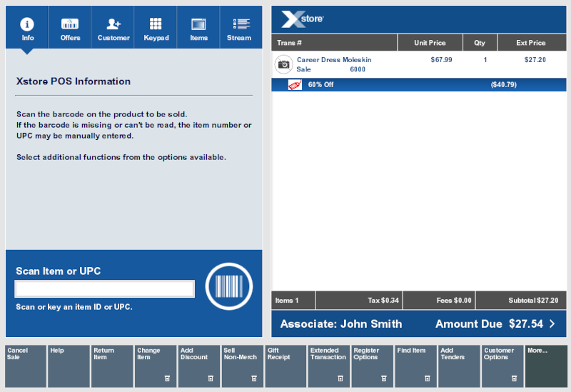571x392 pixels.
Task: Click the Customer add-person icon
Action: click(113, 24)
